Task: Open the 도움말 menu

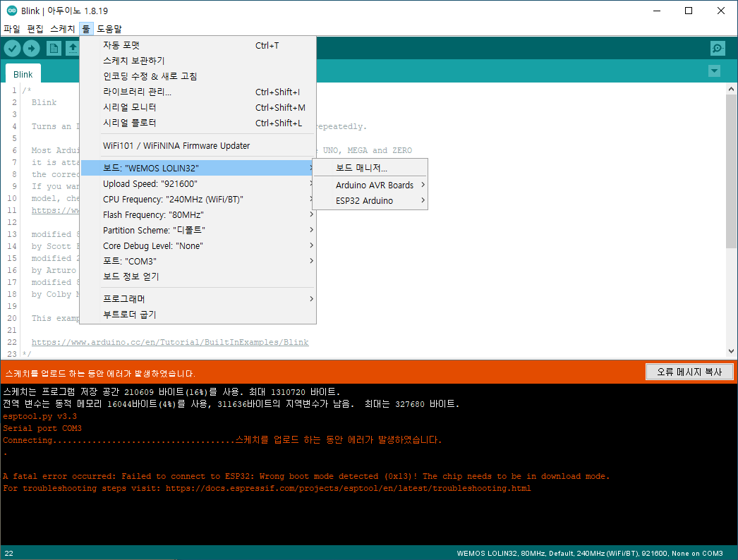Action: pos(109,29)
